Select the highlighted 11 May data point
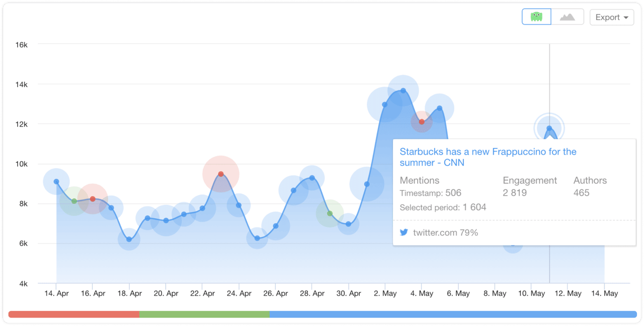The height and width of the screenshot is (326, 644). (x=549, y=128)
